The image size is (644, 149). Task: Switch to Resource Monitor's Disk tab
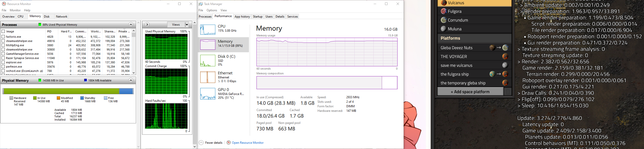[47, 17]
